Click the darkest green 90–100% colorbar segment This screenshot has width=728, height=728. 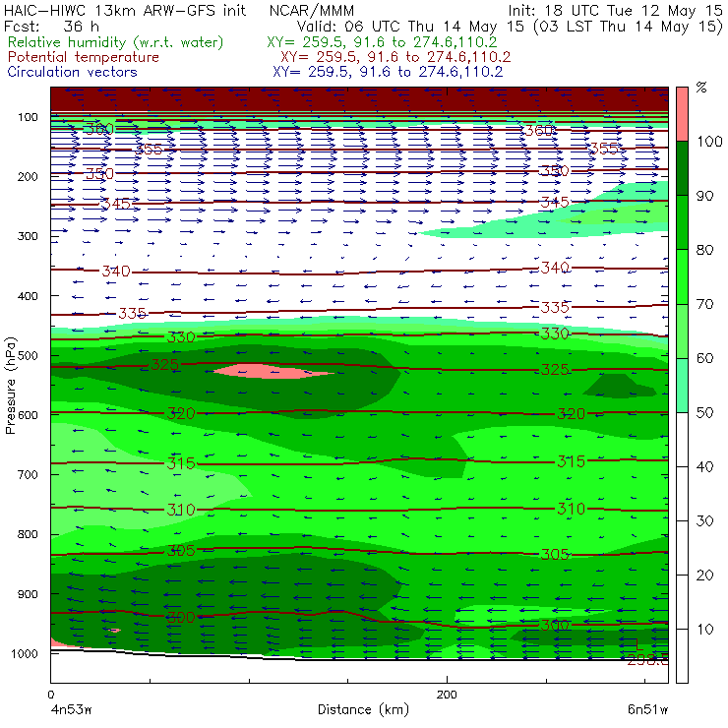[682, 168]
